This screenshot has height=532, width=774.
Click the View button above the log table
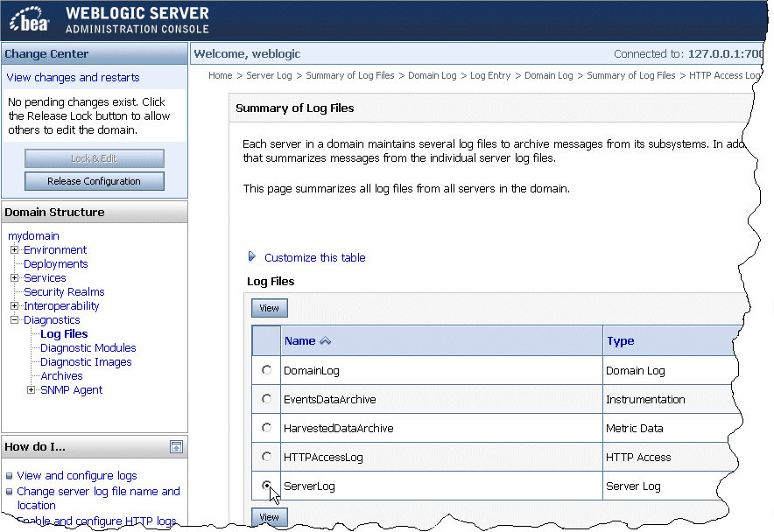[269, 308]
